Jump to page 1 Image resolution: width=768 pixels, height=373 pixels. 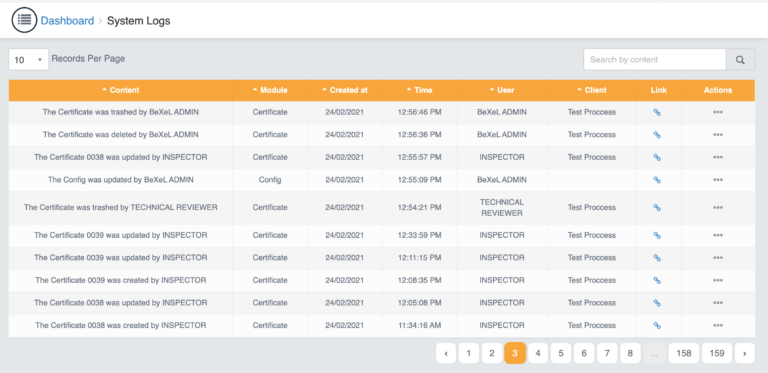click(x=469, y=353)
